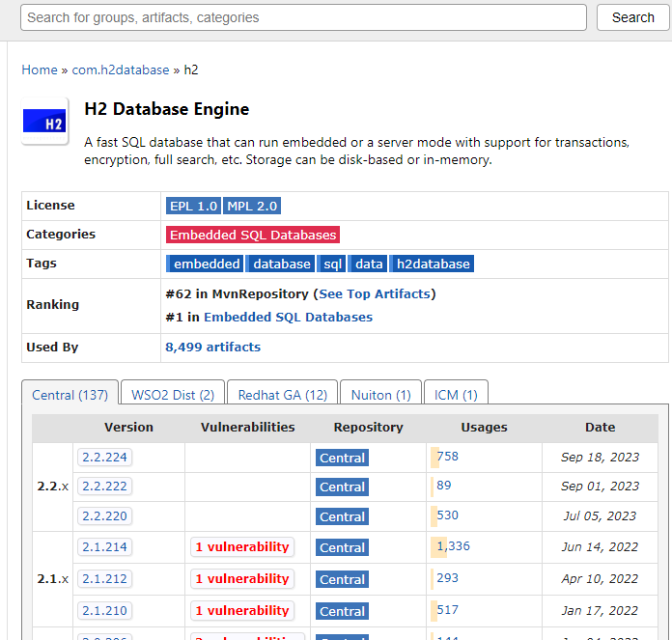Screen dimensions: 672x640
Task: Switch to the Central (137) tab
Action: (x=70, y=394)
